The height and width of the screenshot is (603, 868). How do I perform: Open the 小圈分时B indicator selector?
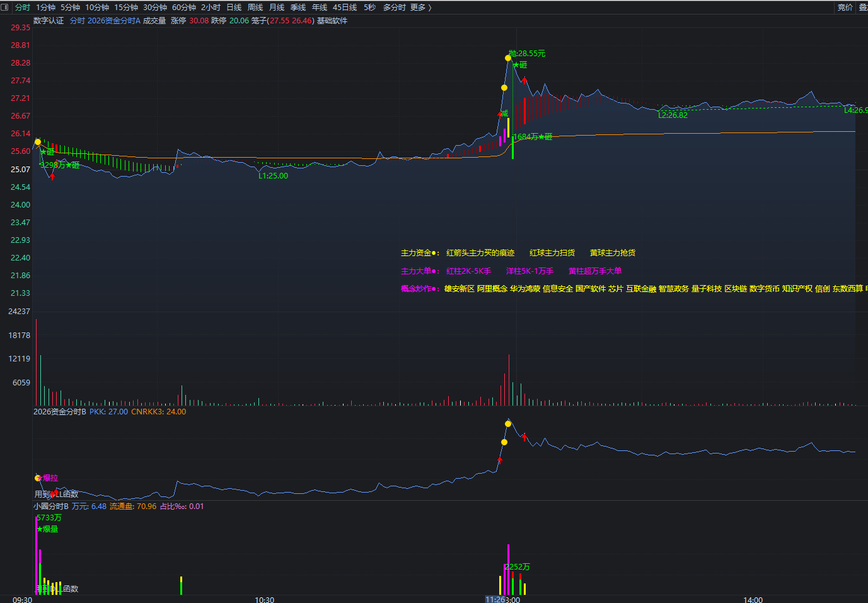(51, 506)
